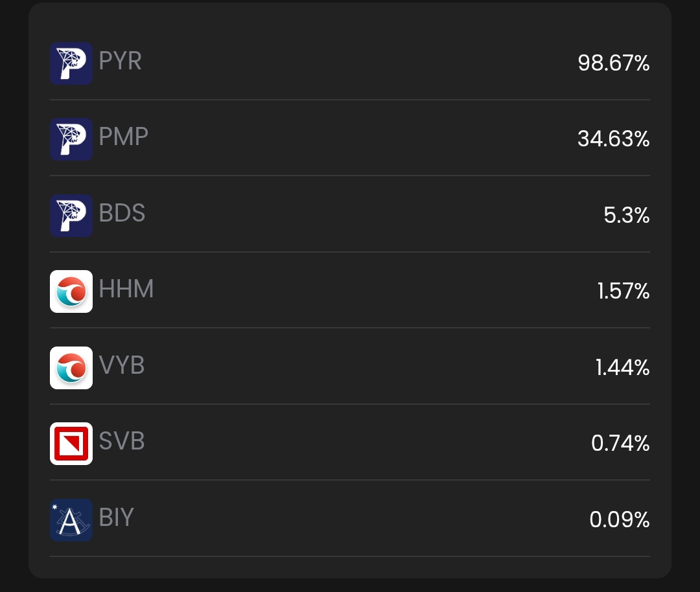Click the panther logo next to BDS

(x=71, y=216)
